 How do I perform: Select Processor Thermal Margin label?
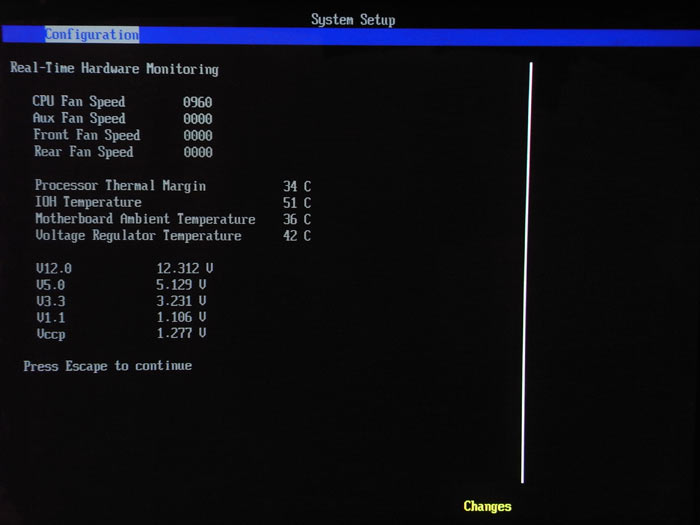click(x=121, y=186)
